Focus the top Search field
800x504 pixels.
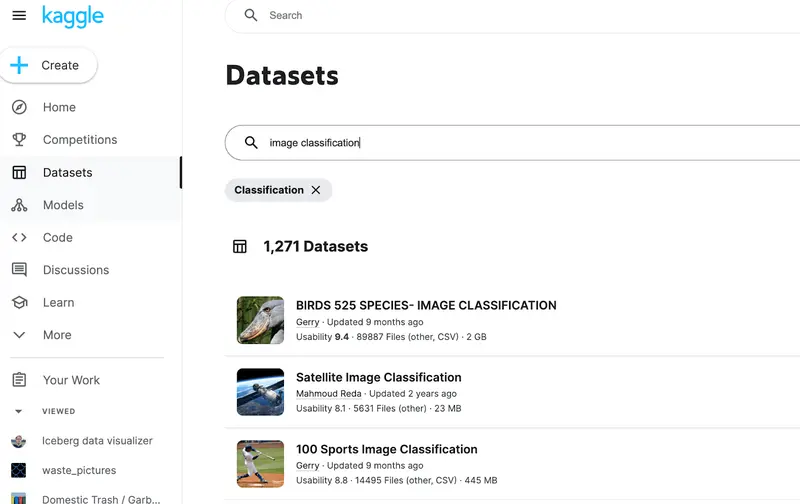tap(512, 15)
